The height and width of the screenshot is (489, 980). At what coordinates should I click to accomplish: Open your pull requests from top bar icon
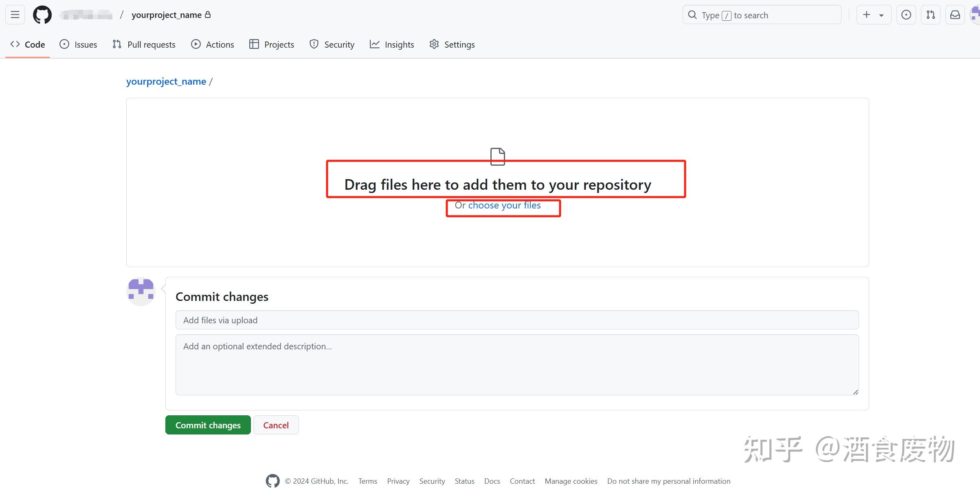tap(930, 14)
